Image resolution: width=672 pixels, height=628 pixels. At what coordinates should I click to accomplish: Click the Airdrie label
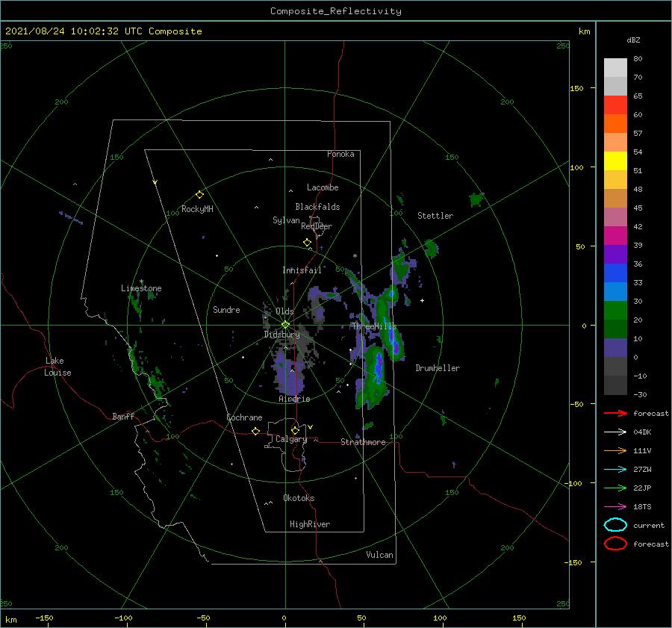click(294, 399)
